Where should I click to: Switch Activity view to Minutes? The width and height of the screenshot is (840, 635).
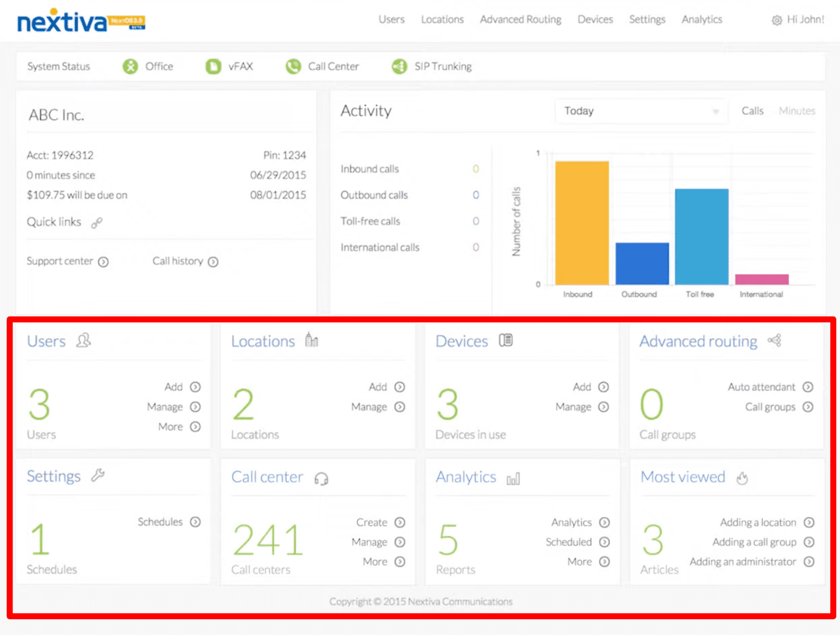tap(797, 111)
